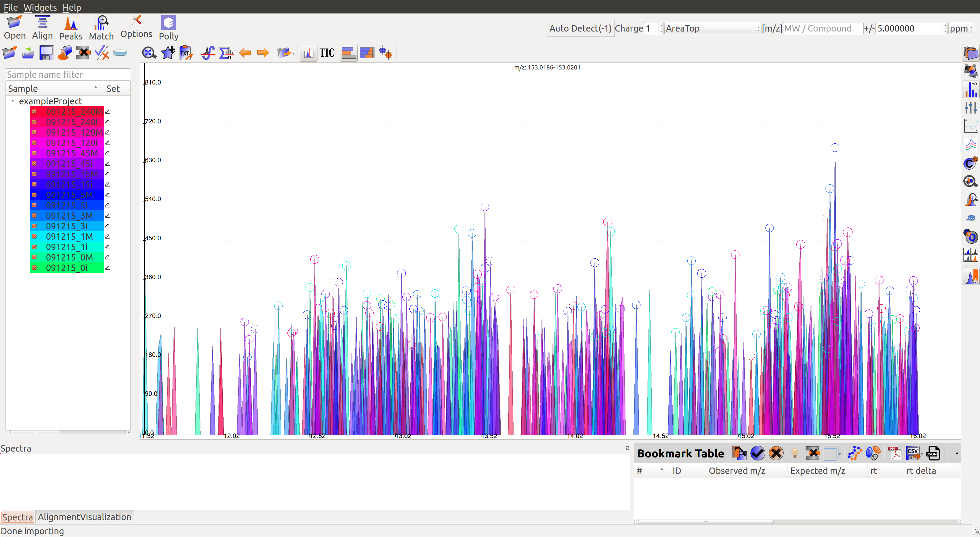980x537 pixels.
Task: Export bookmarks to PDF
Action: [895, 453]
